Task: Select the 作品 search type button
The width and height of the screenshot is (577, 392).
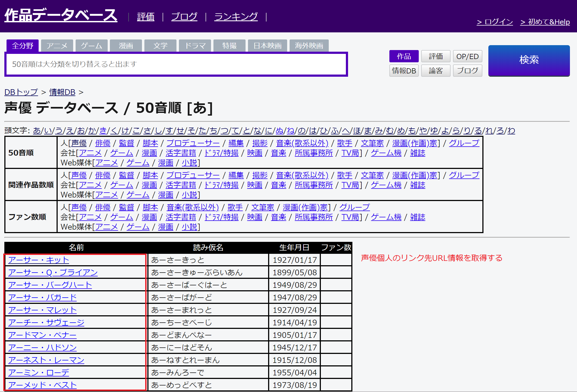Action: (404, 56)
